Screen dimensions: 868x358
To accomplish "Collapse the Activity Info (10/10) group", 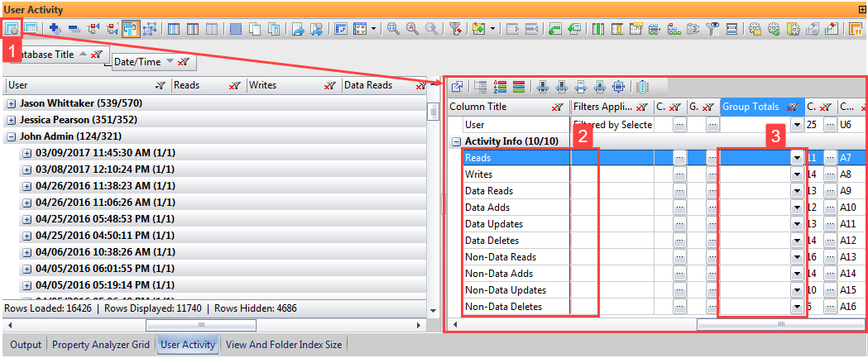I will point(457,141).
